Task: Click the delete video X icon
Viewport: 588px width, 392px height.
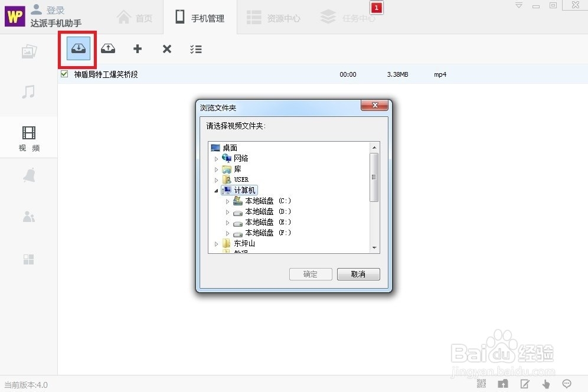Action: click(x=166, y=49)
